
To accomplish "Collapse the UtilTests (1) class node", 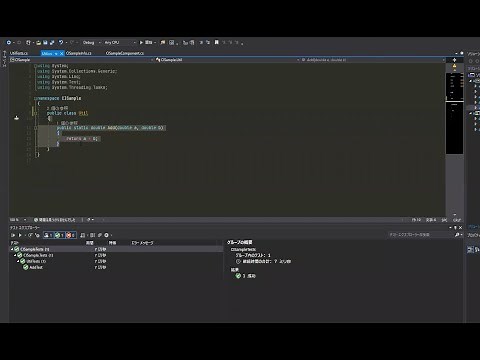I will [18, 261].
